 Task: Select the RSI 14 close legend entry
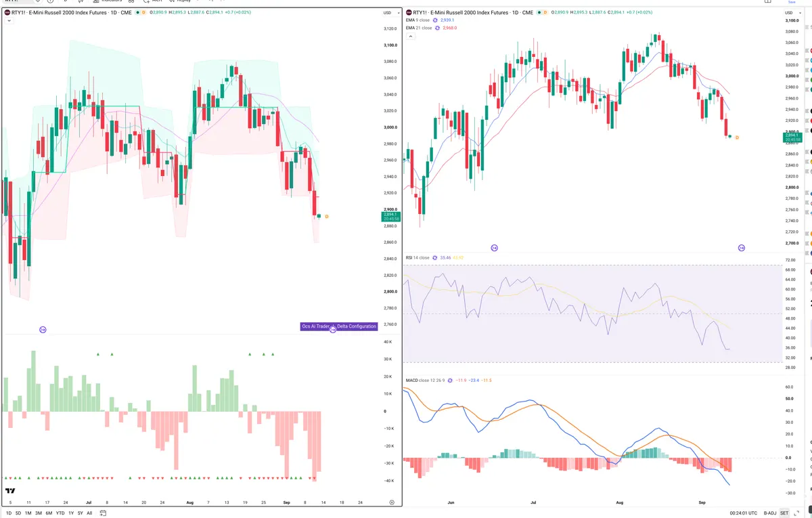click(x=418, y=257)
